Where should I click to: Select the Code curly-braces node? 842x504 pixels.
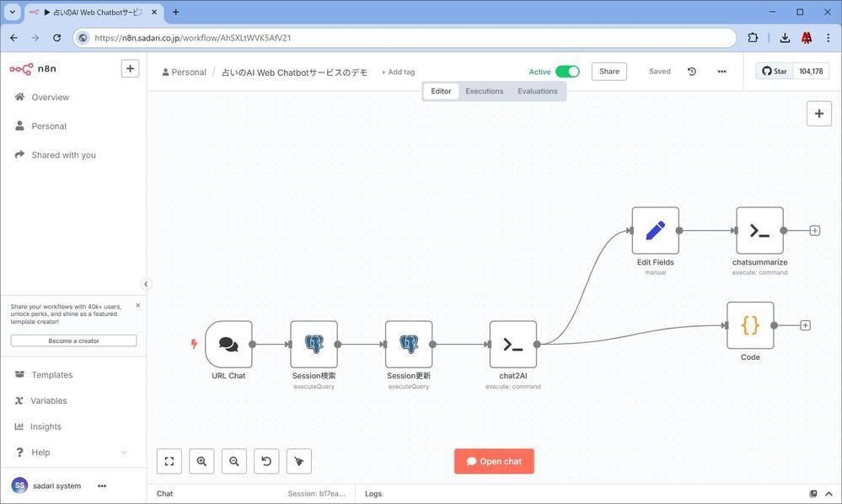click(750, 325)
